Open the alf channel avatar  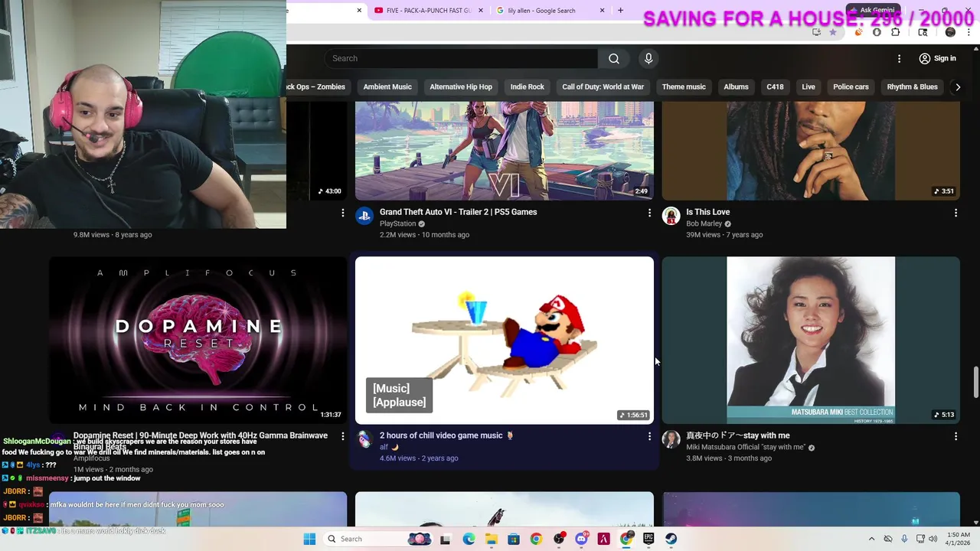pos(364,439)
